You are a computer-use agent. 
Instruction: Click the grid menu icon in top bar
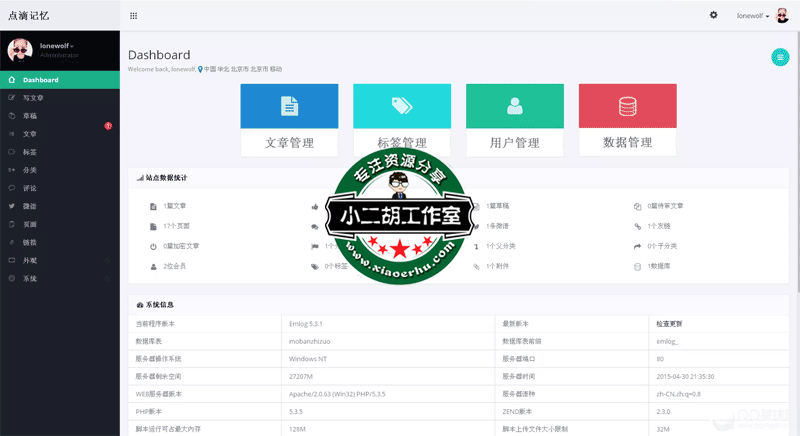tap(134, 15)
